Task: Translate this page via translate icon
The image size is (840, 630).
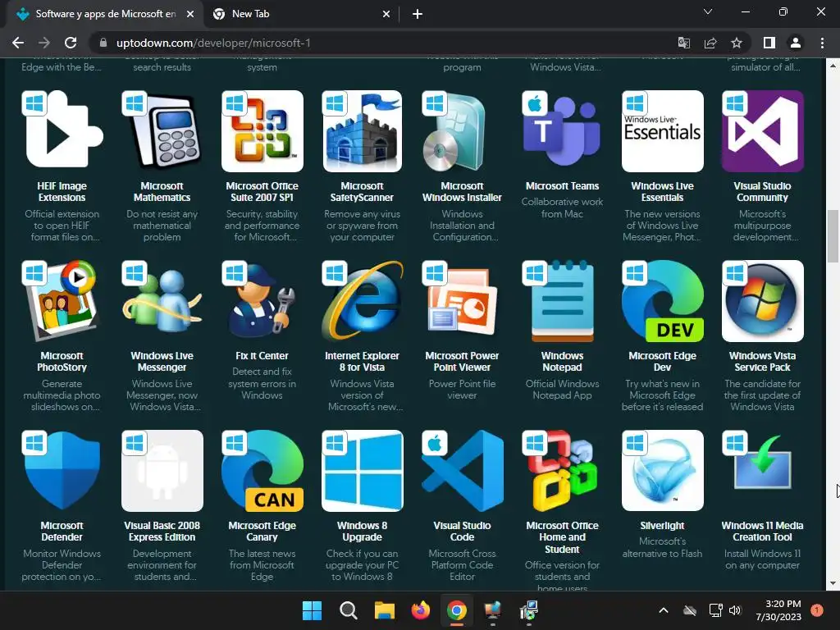Action: point(684,43)
